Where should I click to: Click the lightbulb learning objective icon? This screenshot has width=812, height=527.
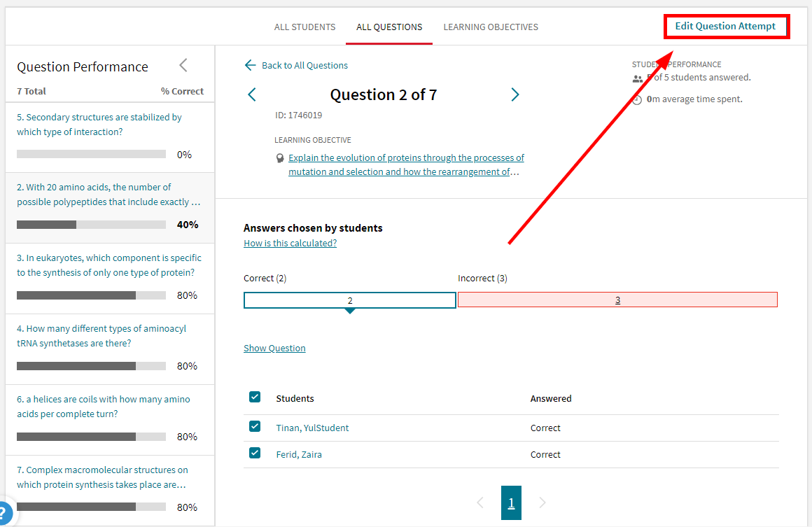(280, 157)
